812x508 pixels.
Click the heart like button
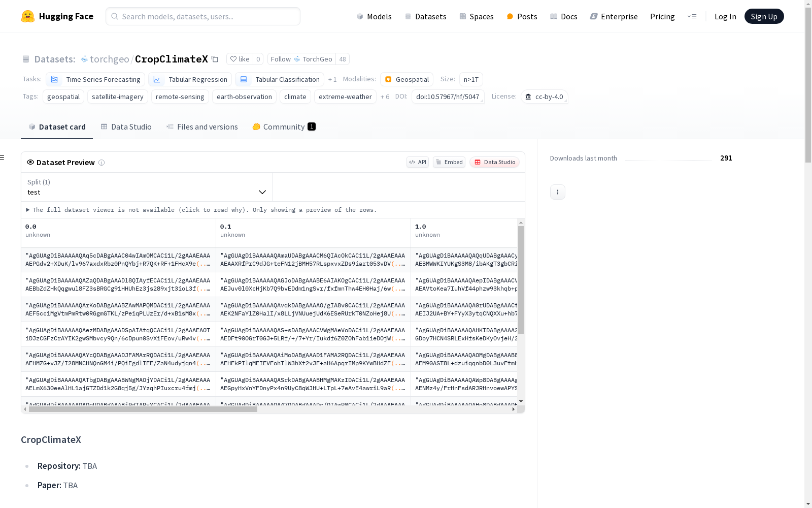pos(240,59)
